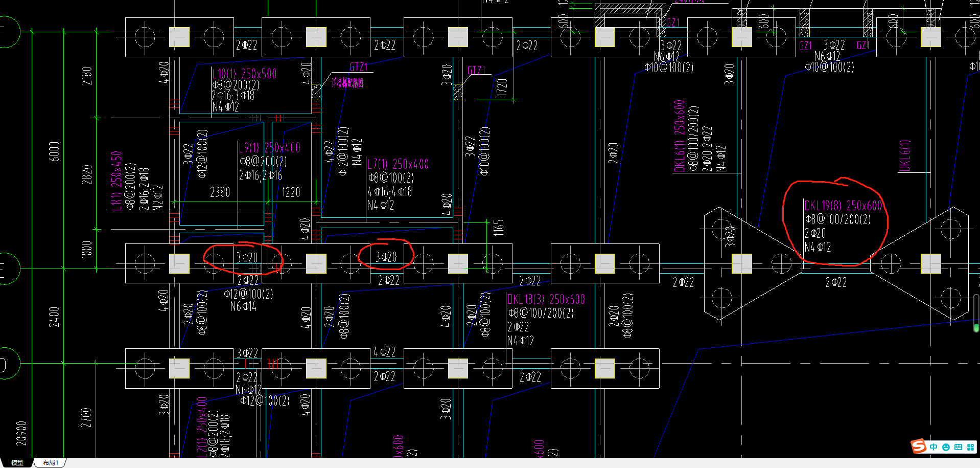Select the rebar note 4Φ16;4Φ18
The image size is (980, 468).
pyautogui.click(x=390, y=192)
